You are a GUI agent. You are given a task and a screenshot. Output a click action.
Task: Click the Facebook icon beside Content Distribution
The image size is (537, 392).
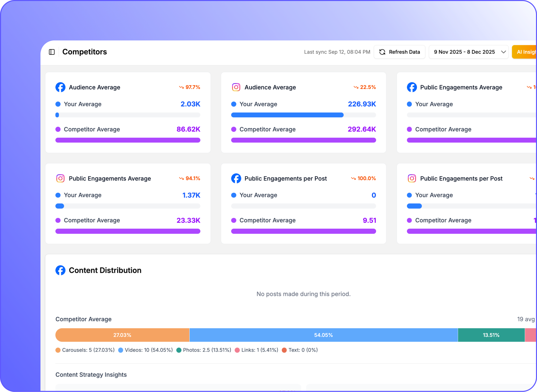[x=60, y=270]
